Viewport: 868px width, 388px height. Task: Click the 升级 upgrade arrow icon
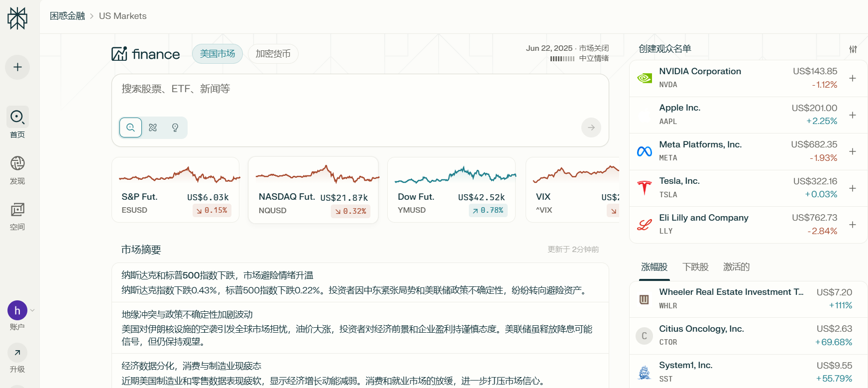click(17, 353)
